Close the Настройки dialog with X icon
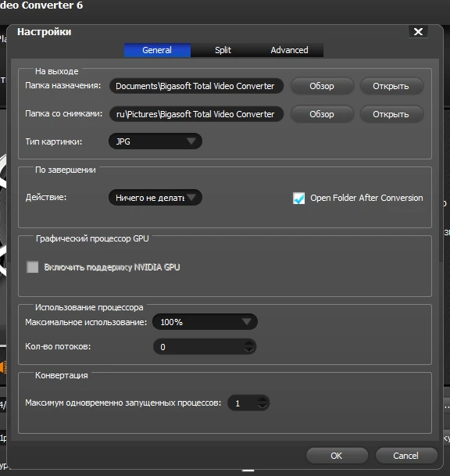Viewport: 450px width, 476px height. [x=418, y=31]
